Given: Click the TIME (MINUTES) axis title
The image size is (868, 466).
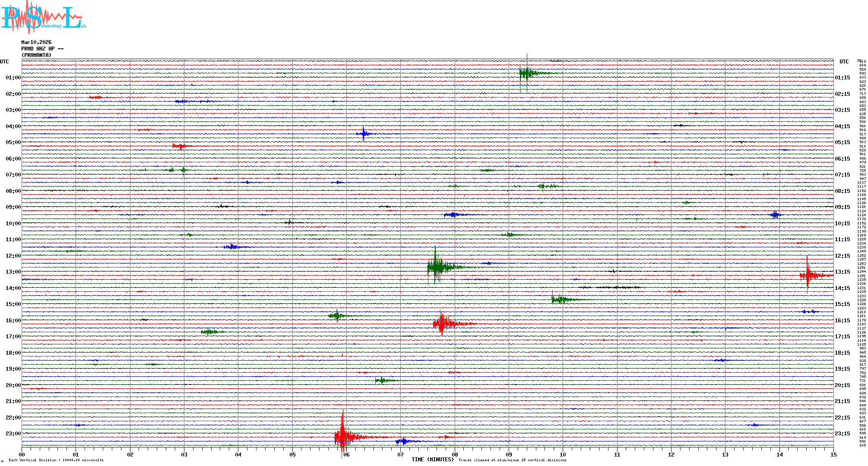Looking at the screenshot, I should tap(432, 460).
